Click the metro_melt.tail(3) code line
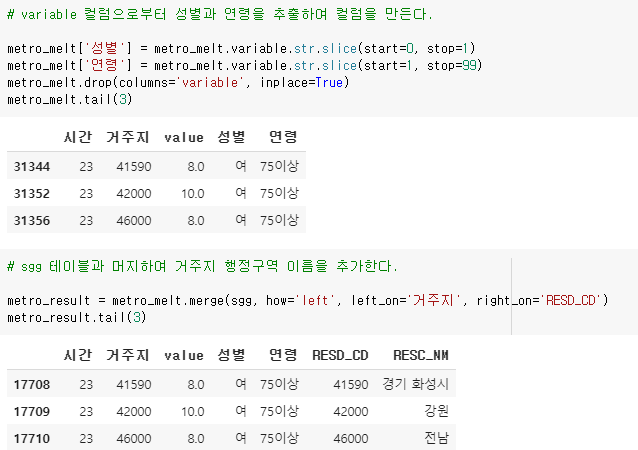The image size is (638, 450). point(70,100)
